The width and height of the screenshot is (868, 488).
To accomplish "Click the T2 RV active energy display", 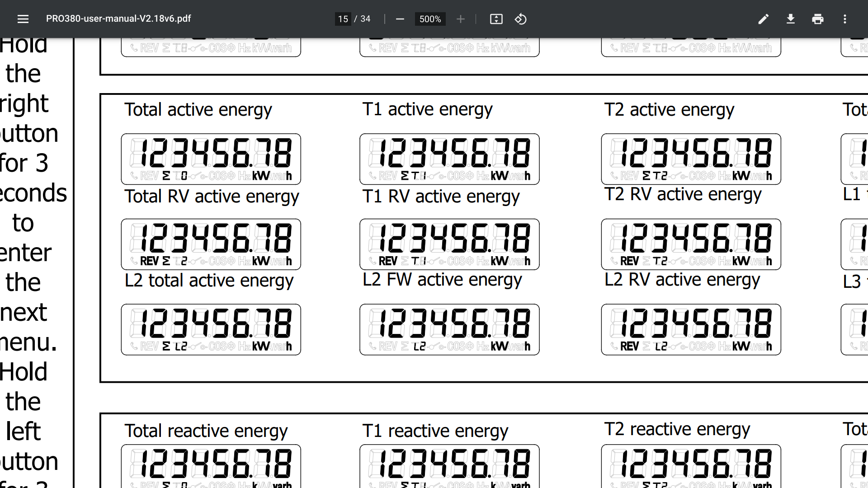I will [691, 244].
